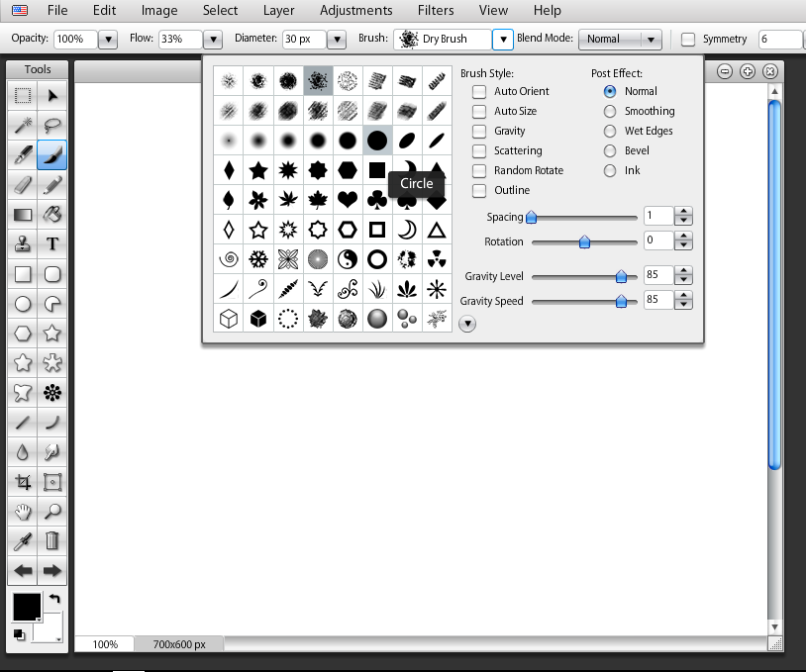Open the Blend Mode dropdown

click(620, 39)
